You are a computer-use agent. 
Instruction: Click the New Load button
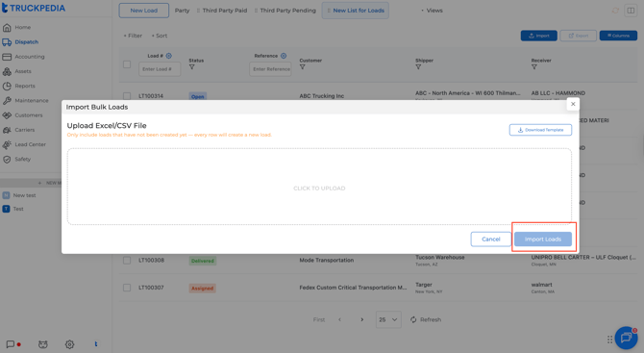pos(144,11)
